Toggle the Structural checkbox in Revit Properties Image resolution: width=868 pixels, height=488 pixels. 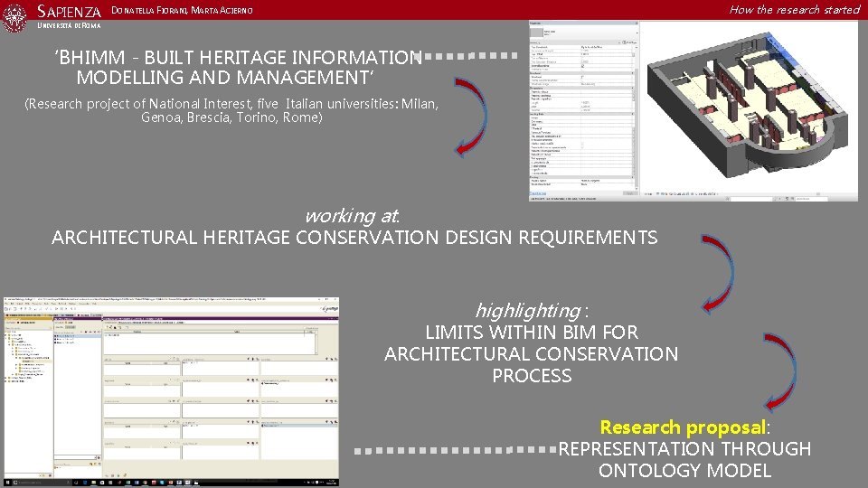point(581,77)
